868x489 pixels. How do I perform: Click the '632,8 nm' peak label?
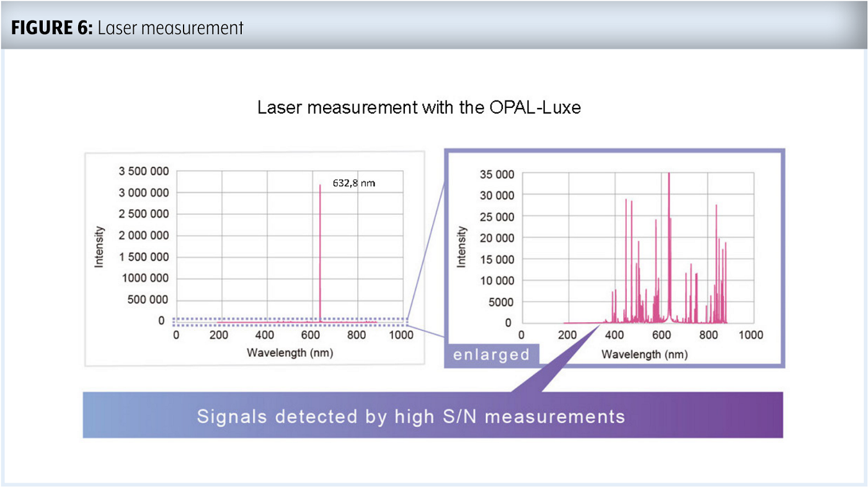tap(354, 183)
